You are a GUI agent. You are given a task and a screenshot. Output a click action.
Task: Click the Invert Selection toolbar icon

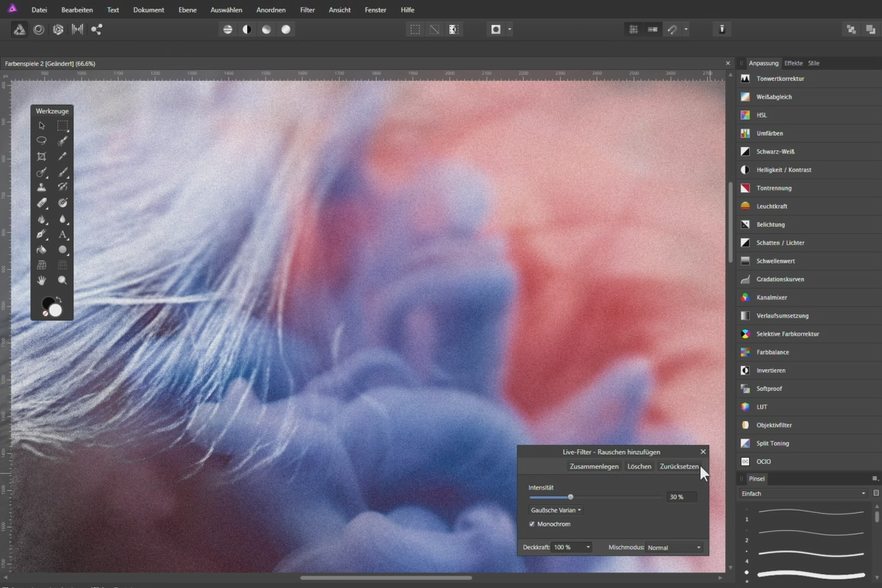pyautogui.click(x=453, y=29)
